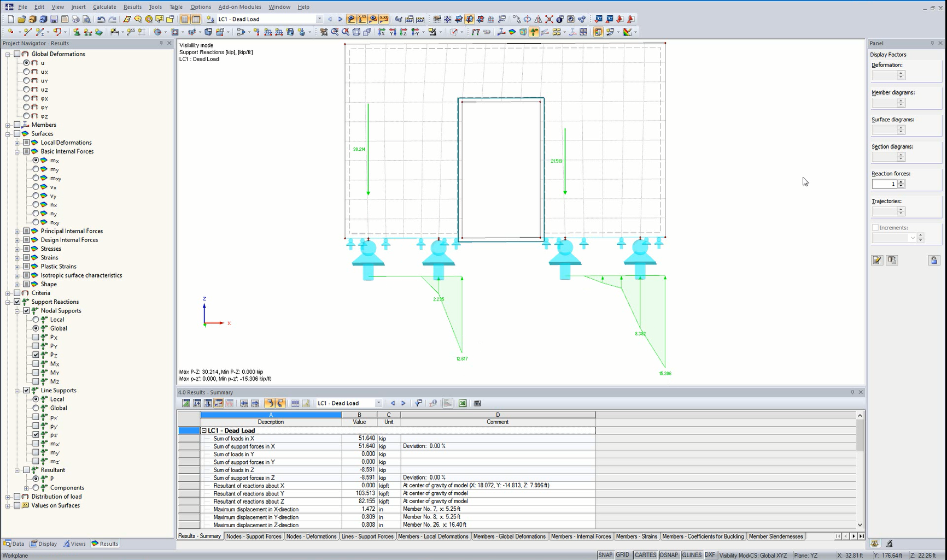Click the mirror tool icon in top toolbar
The image size is (947, 560).
[539, 19]
